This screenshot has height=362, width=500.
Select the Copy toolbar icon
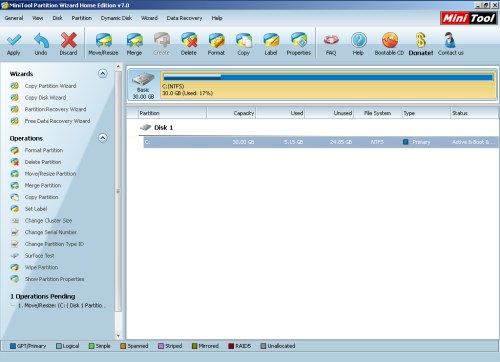pyautogui.click(x=244, y=44)
